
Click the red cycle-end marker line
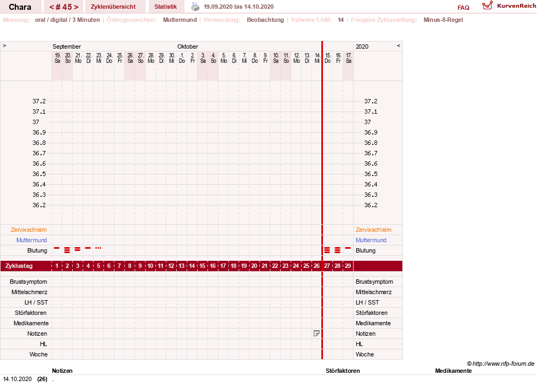pos(322,200)
